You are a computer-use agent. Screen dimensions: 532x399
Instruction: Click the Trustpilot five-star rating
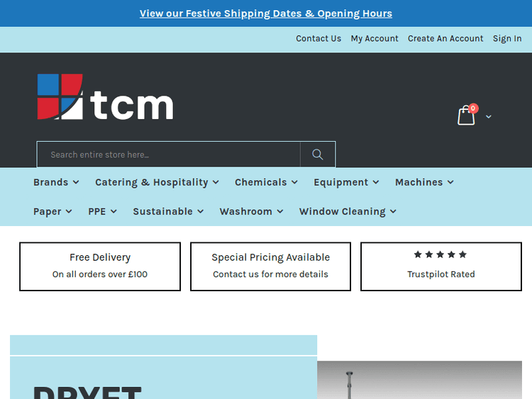tap(440, 254)
